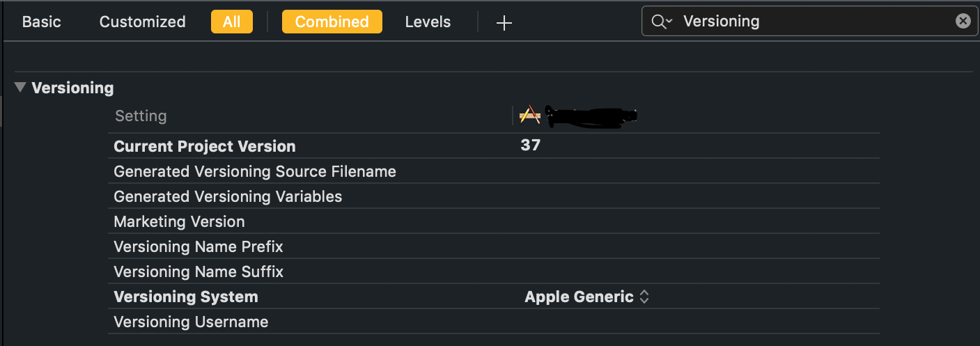
Task: Switch to Combined view
Action: [x=332, y=22]
